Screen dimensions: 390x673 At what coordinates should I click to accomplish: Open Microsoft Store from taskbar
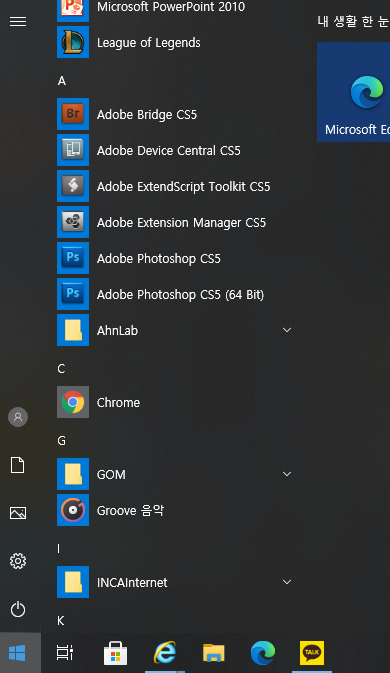pos(115,653)
